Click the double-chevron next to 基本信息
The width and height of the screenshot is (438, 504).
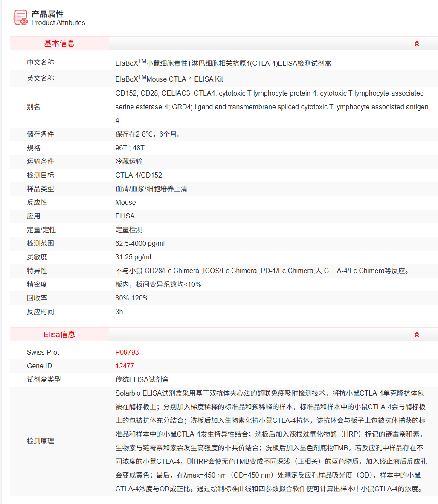pos(416,43)
